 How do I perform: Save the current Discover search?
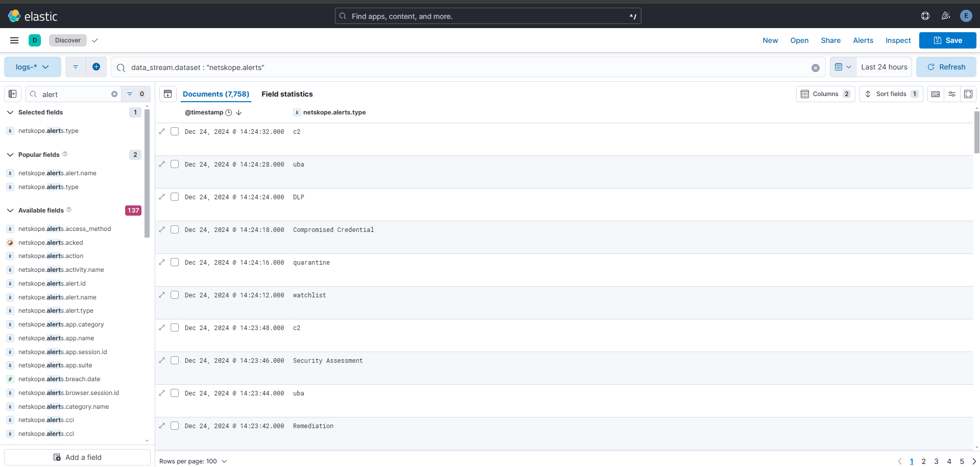pyautogui.click(x=947, y=40)
